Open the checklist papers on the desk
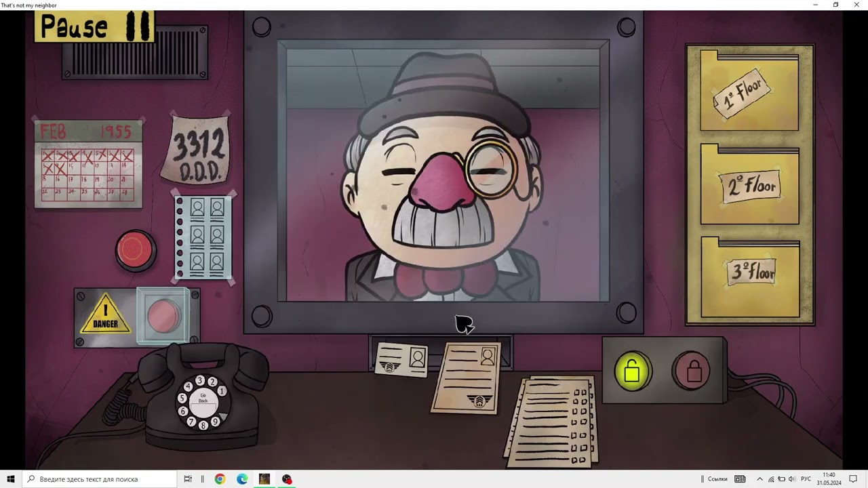Viewport: 868px width, 488px height. 551,422
